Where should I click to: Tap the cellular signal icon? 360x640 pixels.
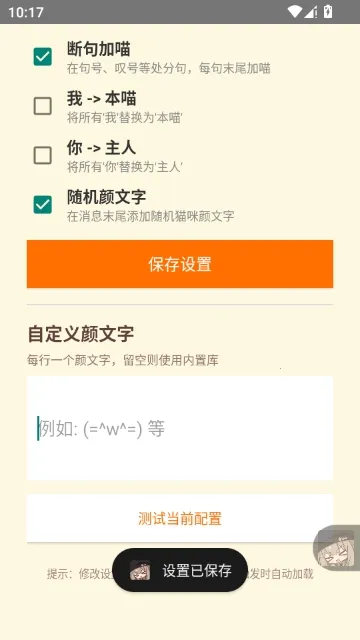click(311, 12)
